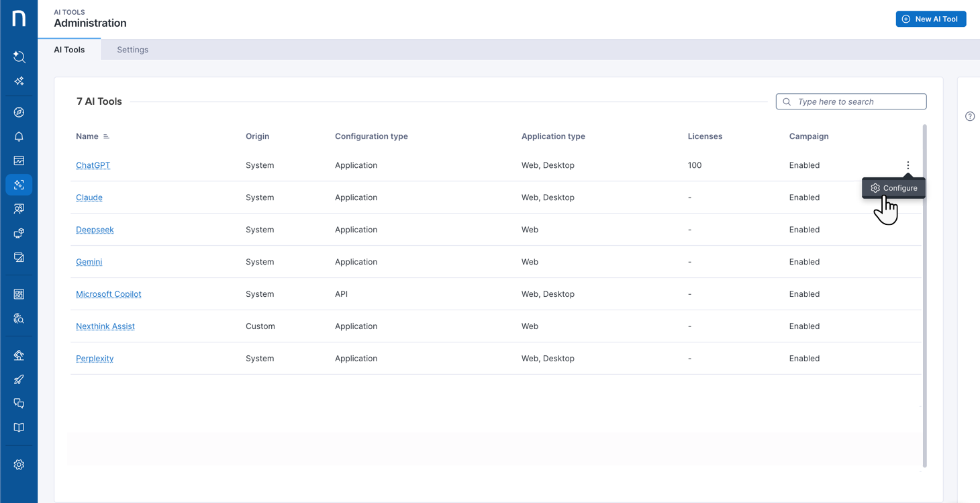The width and height of the screenshot is (980, 503).
Task: Open the compass icon in sidebar
Action: coord(19,112)
